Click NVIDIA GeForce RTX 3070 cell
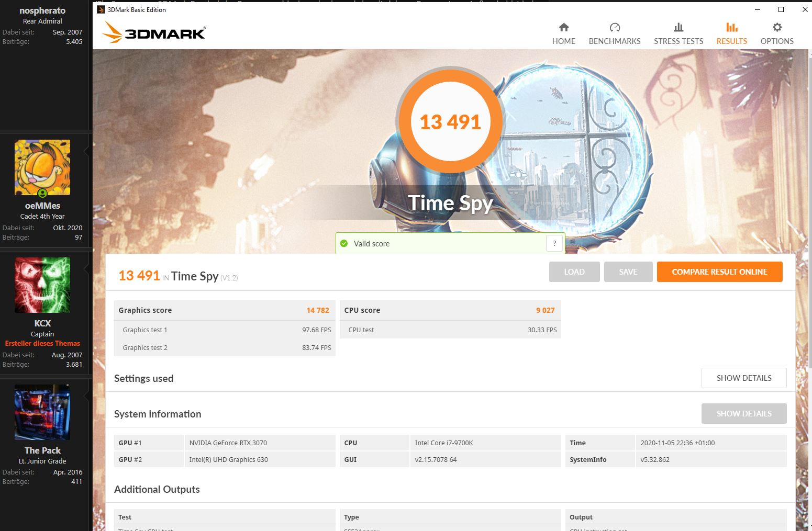 point(260,443)
